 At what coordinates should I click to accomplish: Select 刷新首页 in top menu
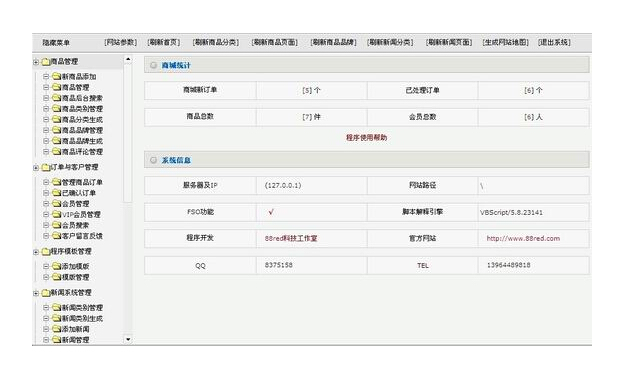pyautogui.click(x=164, y=42)
